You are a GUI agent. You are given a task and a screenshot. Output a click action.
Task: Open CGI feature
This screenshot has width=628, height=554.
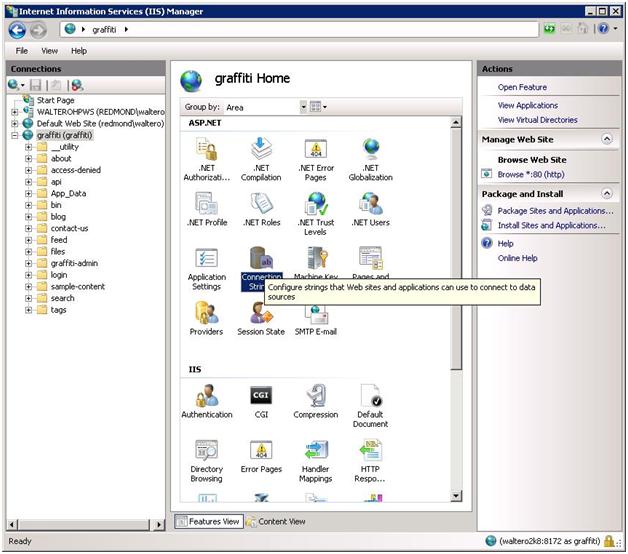(x=261, y=401)
